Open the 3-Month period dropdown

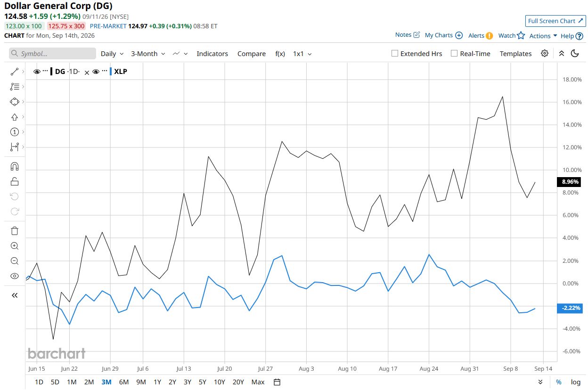coord(148,54)
